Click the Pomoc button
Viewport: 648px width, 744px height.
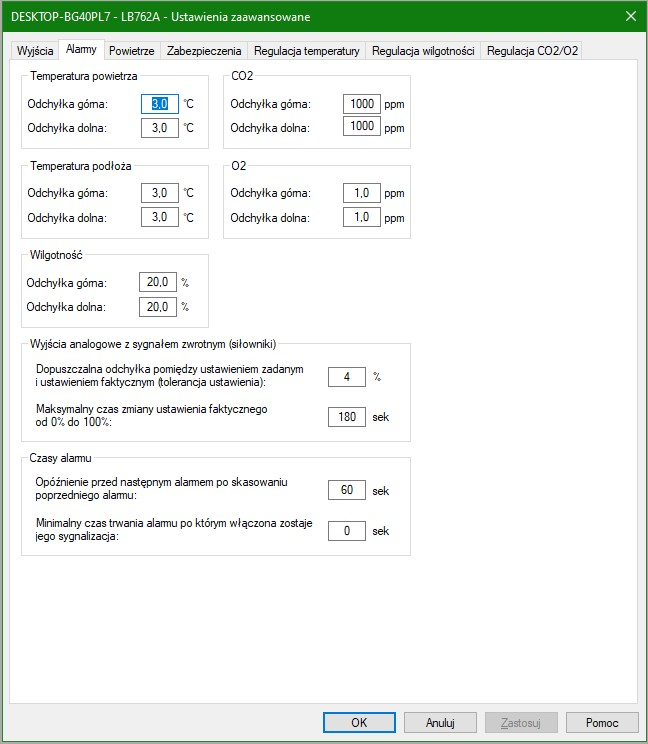pyautogui.click(x=602, y=722)
